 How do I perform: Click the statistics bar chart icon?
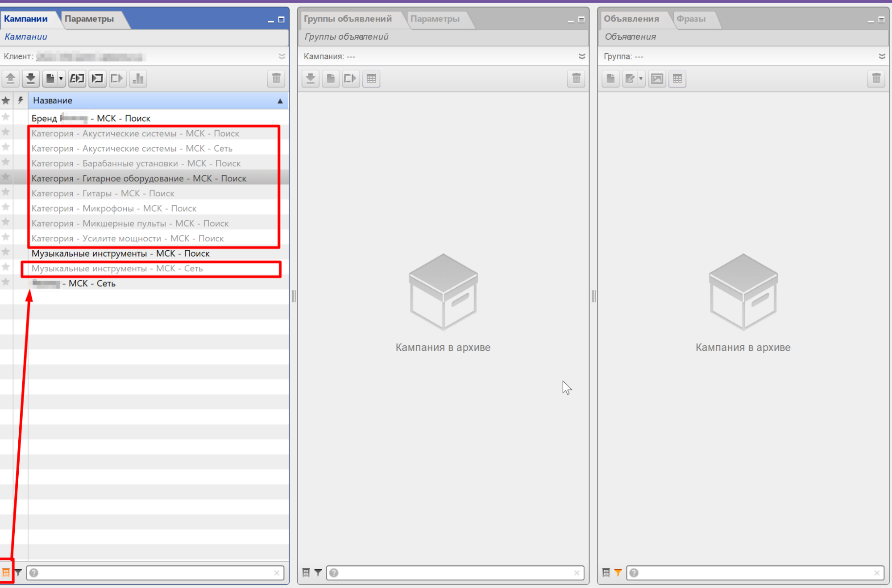tap(138, 79)
